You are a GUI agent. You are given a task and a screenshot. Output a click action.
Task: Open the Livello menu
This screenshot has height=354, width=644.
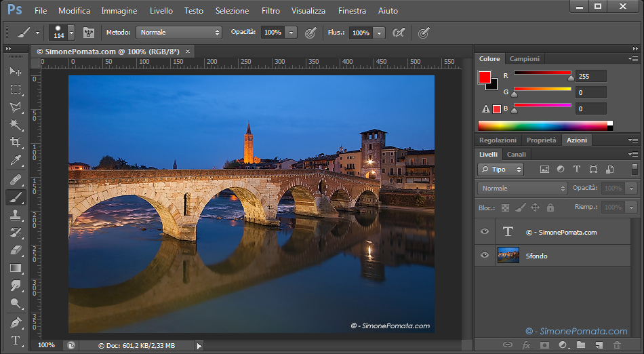coord(161,11)
